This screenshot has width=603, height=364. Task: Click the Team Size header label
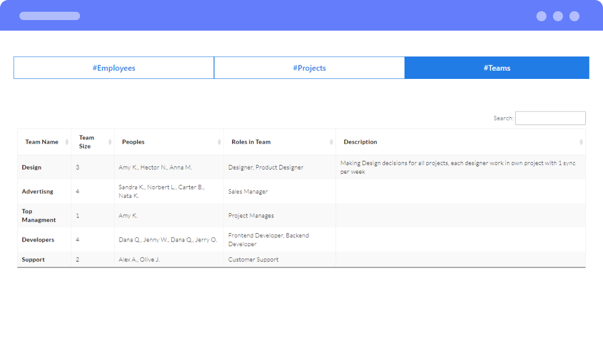[87, 142]
